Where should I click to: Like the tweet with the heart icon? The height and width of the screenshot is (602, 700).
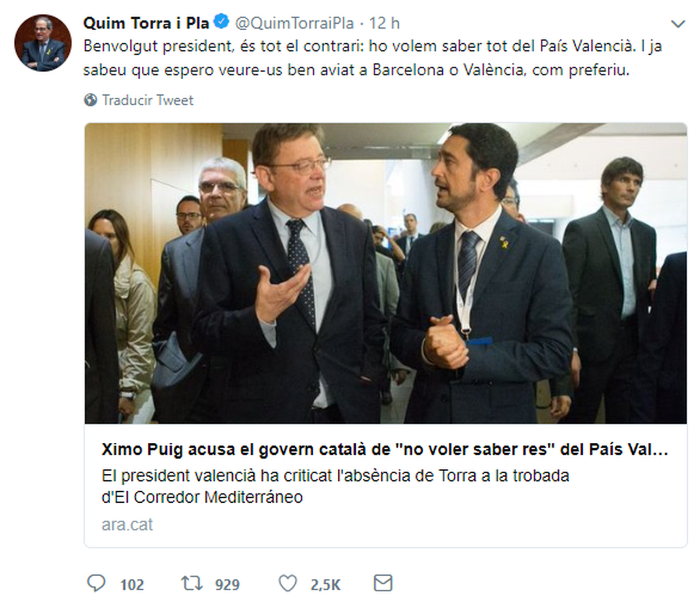click(287, 584)
